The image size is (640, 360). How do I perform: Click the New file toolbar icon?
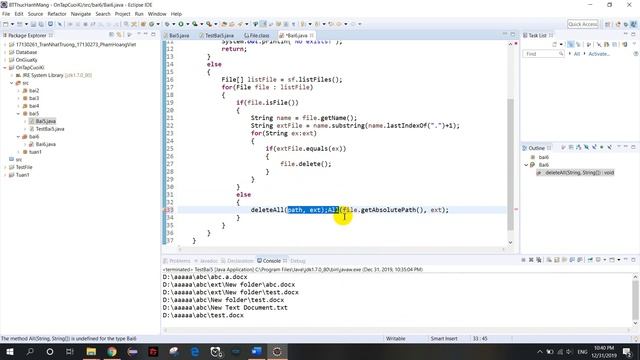(5, 24)
